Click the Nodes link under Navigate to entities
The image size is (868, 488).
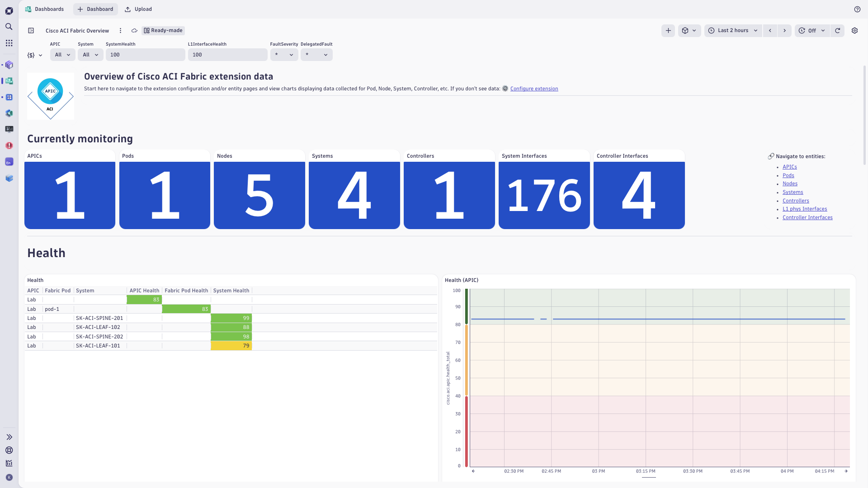point(789,183)
